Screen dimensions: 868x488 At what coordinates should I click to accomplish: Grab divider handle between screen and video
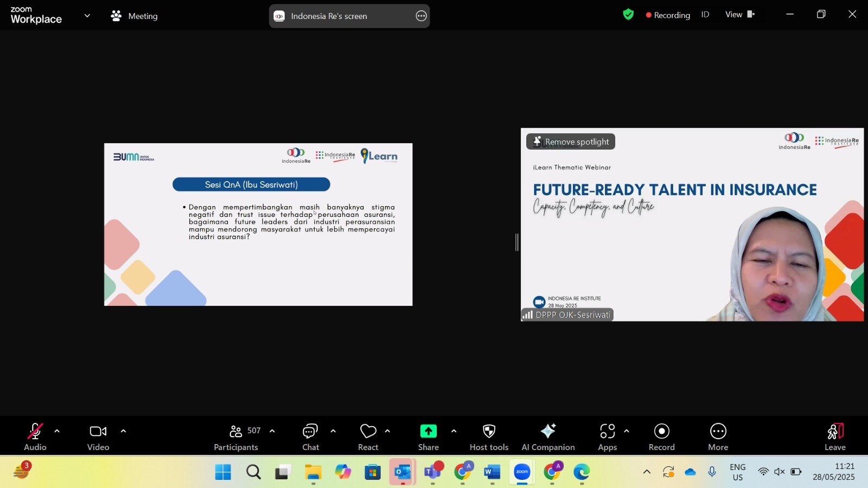coord(517,242)
